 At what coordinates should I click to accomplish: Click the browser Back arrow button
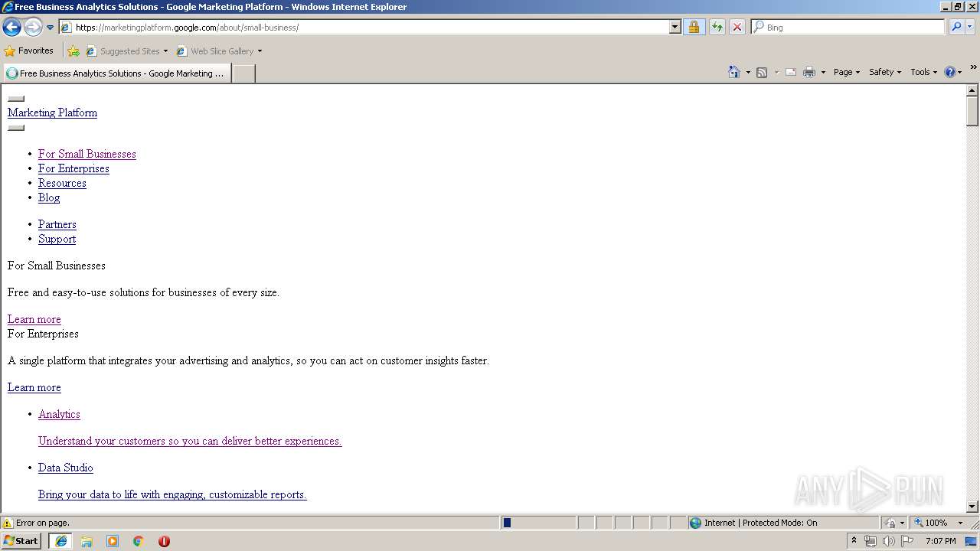[x=12, y=28]
